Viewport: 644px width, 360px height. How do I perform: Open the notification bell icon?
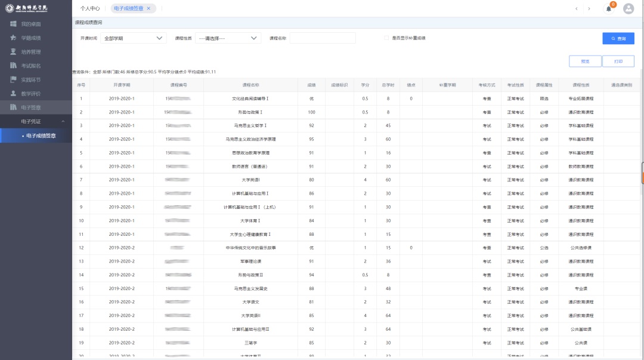(x=608, y=8)
